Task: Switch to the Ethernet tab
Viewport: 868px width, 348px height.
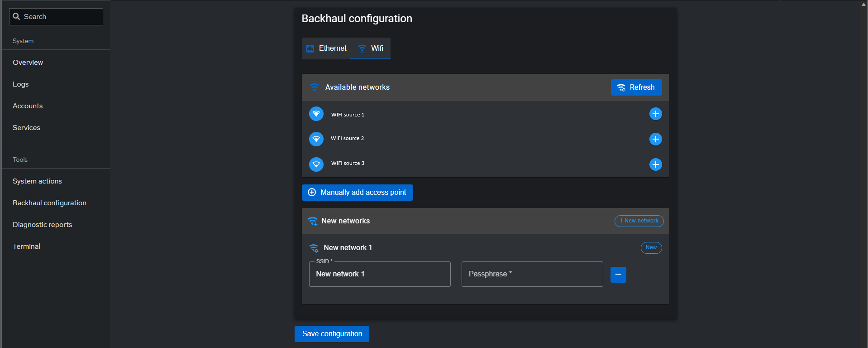Action: coord(326,48)
